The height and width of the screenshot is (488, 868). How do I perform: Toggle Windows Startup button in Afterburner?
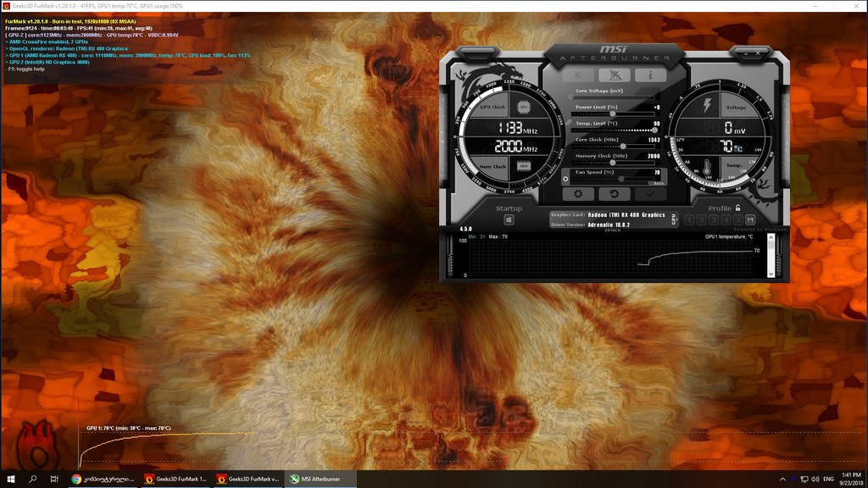(x=509, y=219)
